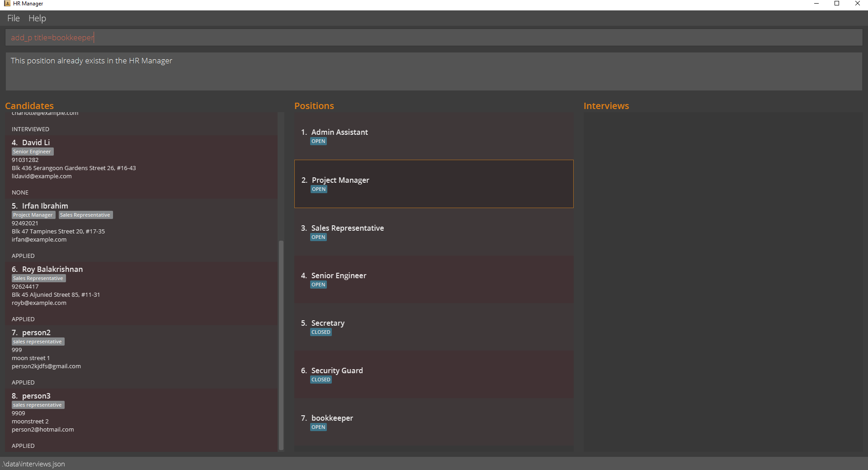This screenshot has width=868, height=470.
Task: Click the CLOSED status tag under Secretary
Action: coord(321,332)
